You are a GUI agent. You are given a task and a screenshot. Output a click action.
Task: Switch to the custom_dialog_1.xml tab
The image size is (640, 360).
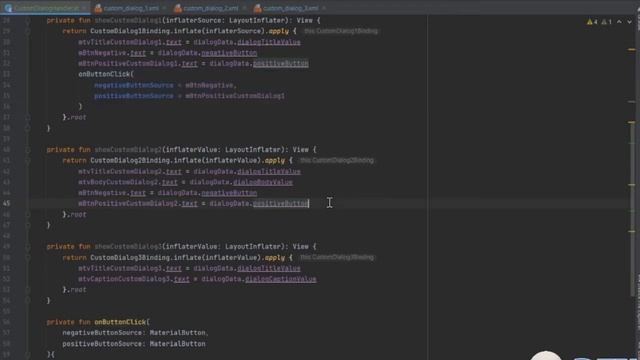point(131,8)
